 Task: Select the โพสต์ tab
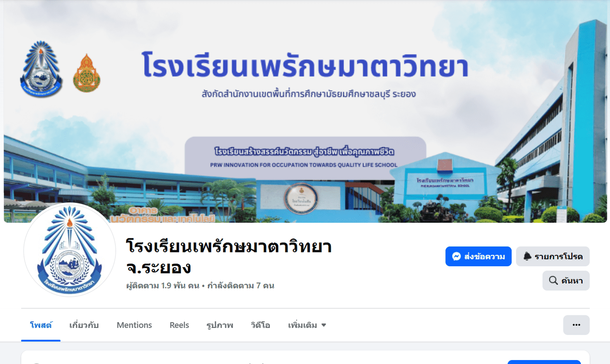pyautogui.click(x=41, y=325)
